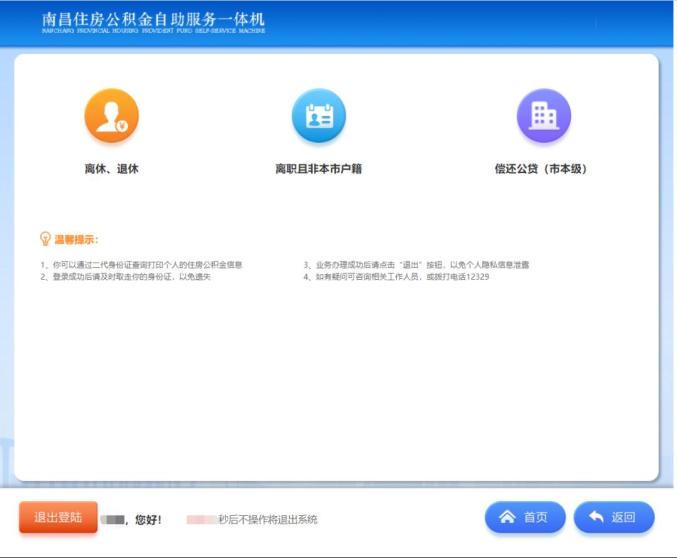The height and width of the screenshot is (558, 677).
Task: Click the orange 温馨提示 heading
Action: point(76,240)
